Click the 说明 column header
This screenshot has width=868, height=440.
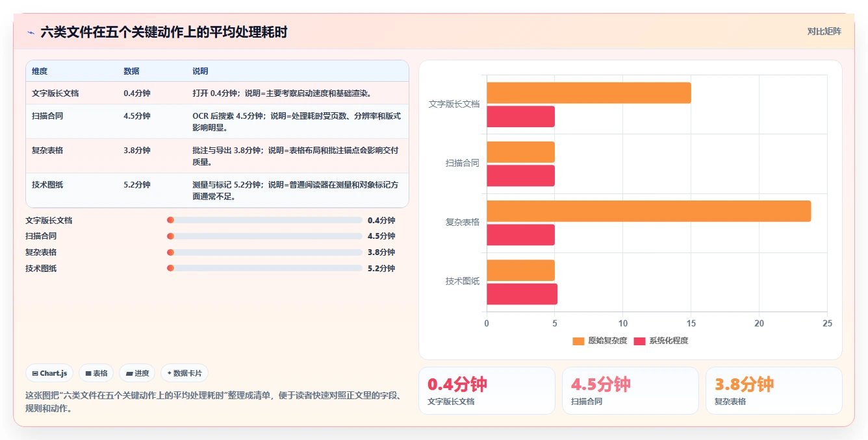tap(200, 71)
